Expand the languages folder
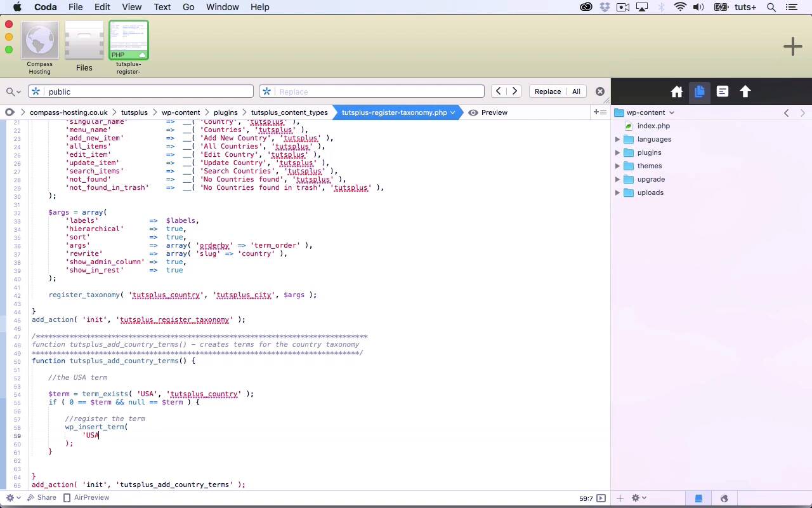The height and width of the screenshot is (508, 812). [x=617, y=139]
